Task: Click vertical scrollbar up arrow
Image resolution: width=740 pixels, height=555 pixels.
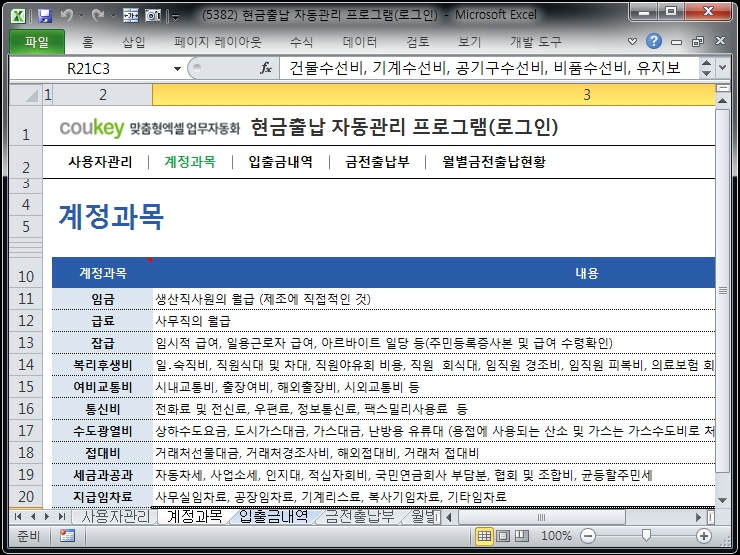Action: 722,101
